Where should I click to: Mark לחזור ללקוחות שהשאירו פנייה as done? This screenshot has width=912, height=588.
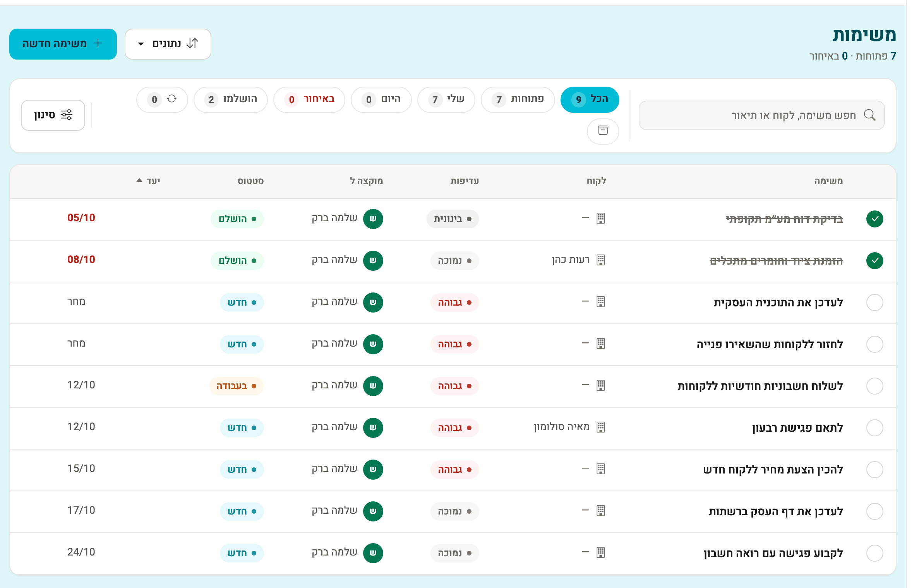(874, 344)
